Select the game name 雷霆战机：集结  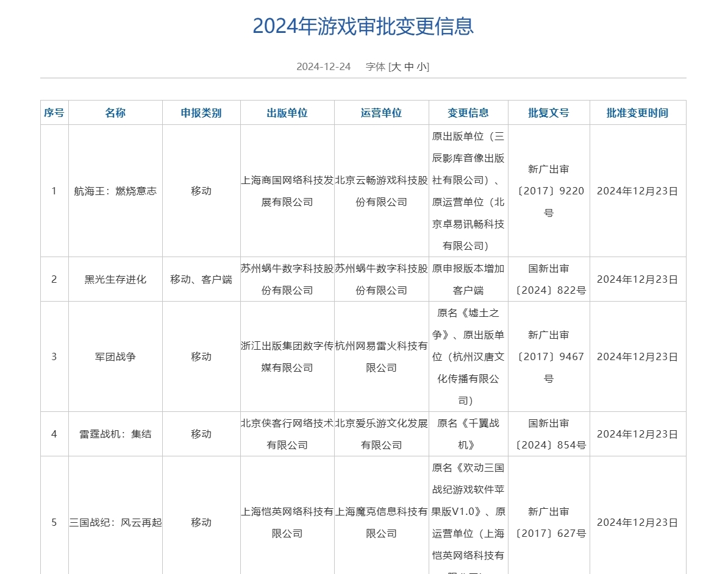tap(116, 434)
